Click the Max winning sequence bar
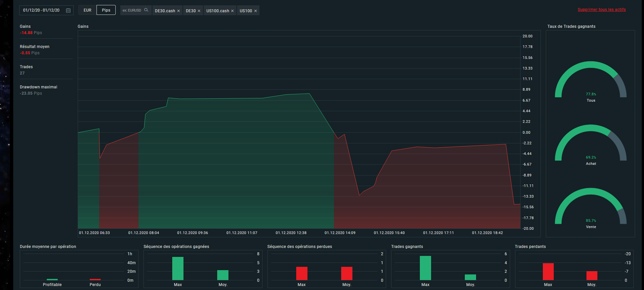 click(x=178, y=268)
